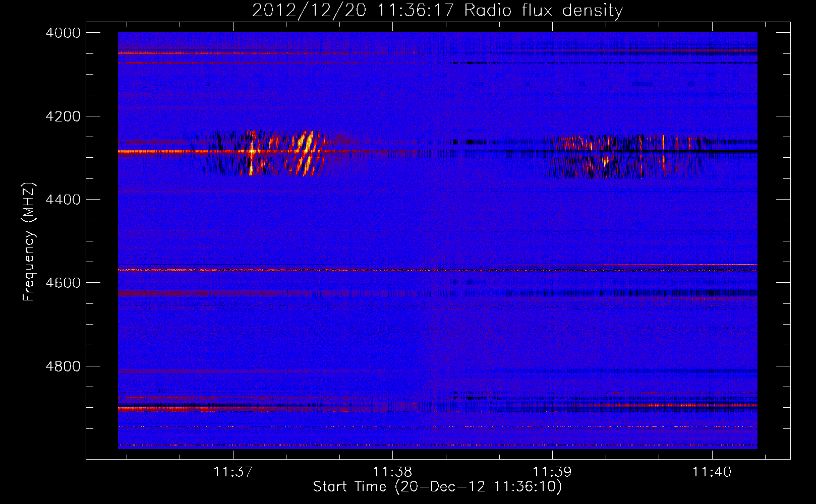
Task: Click the 4000 frequency tick label
Action: [63, 33]
